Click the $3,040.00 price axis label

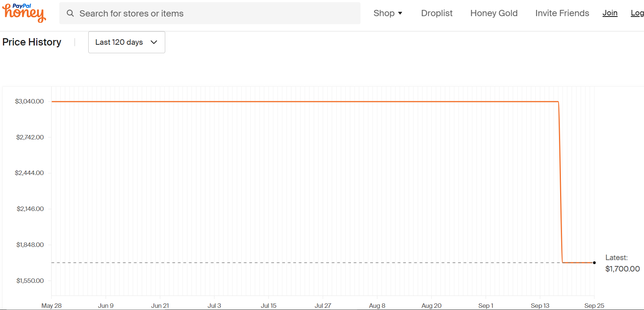point(29,101)
